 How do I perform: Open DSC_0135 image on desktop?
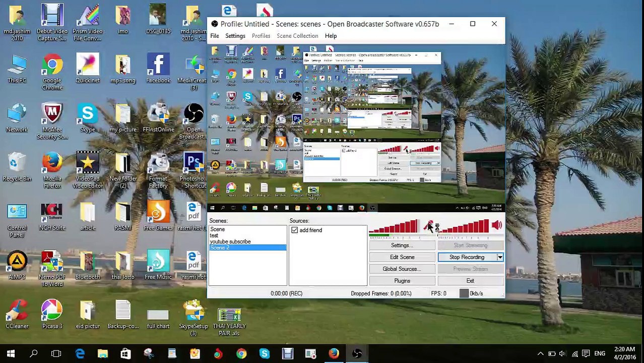pyautogui.click(x=158, y=20)
